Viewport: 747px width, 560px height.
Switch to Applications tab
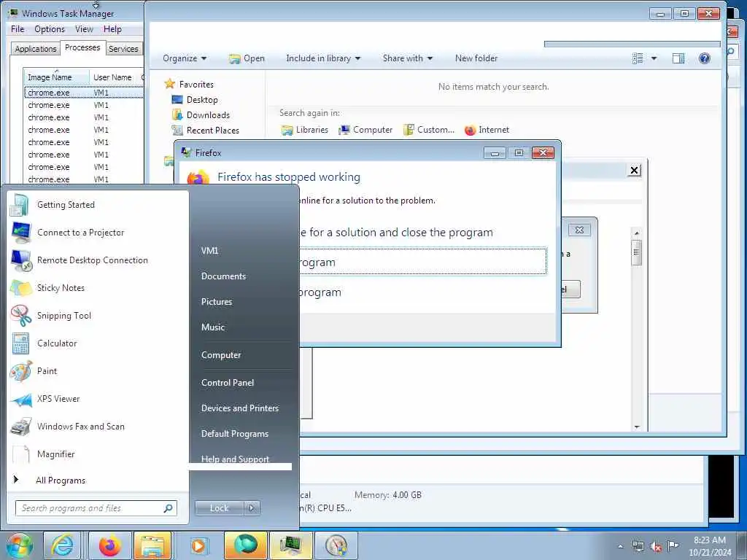tap(35, 49)
